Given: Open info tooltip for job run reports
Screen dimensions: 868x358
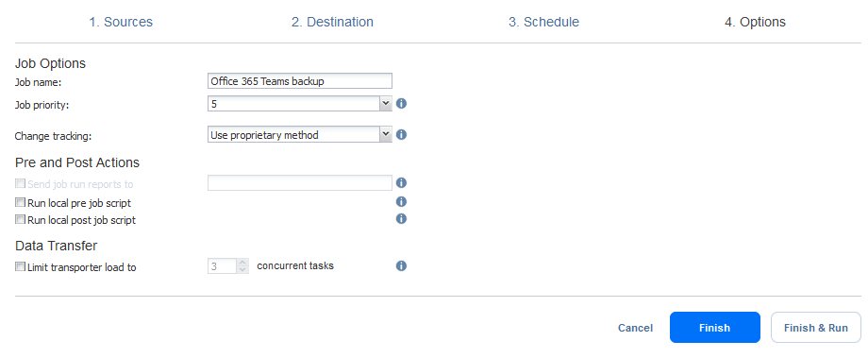Looking at the screenshot, I should 401,182.
